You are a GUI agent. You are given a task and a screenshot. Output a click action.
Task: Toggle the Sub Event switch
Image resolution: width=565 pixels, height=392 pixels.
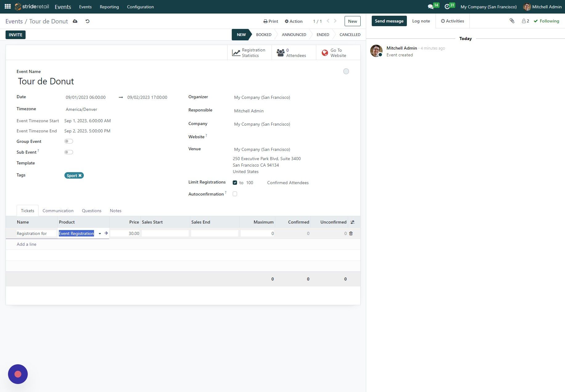[x=69, y=152]
